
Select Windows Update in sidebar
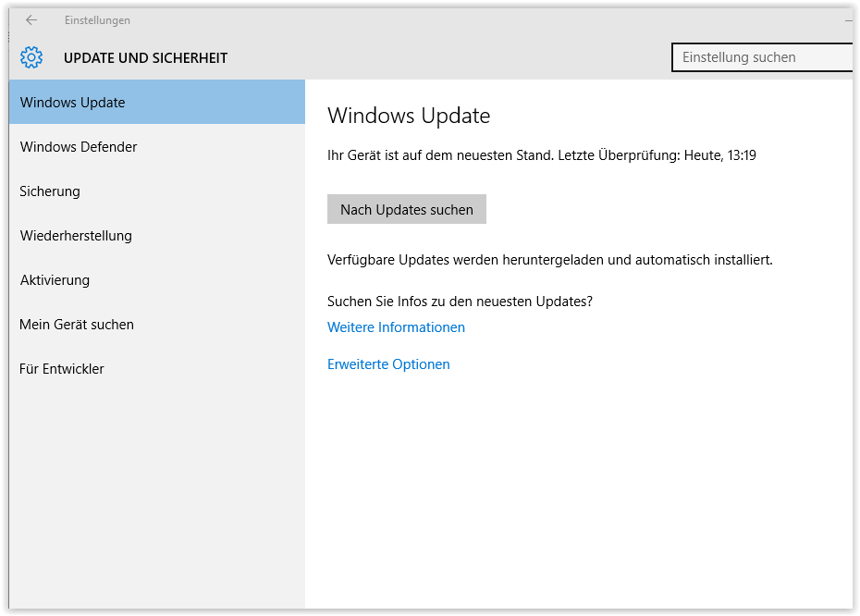(157, 102)
